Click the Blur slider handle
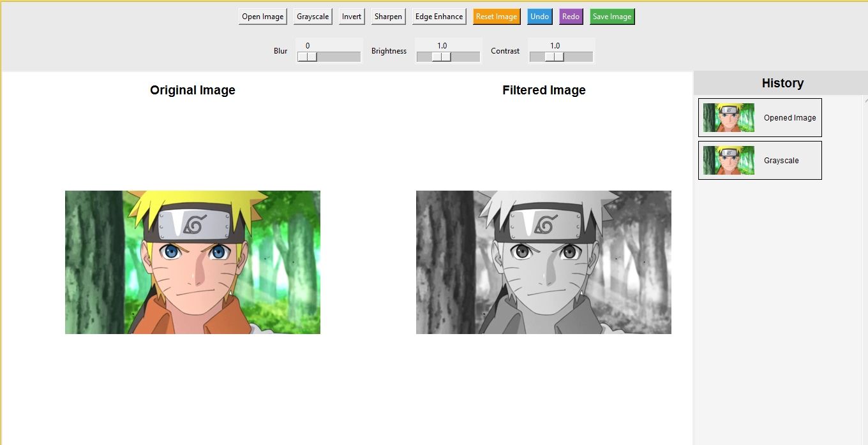The image size is (868, 445). (x=307, y=57)
